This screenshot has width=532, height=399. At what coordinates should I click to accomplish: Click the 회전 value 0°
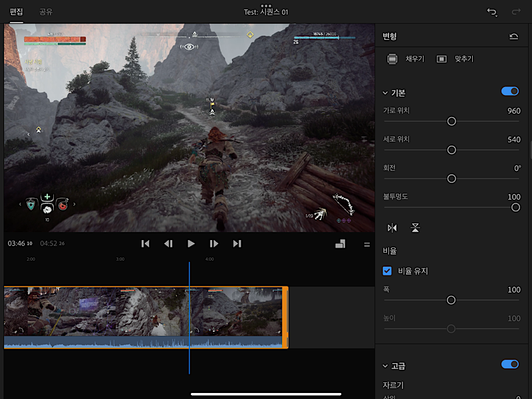click(517, 168)
